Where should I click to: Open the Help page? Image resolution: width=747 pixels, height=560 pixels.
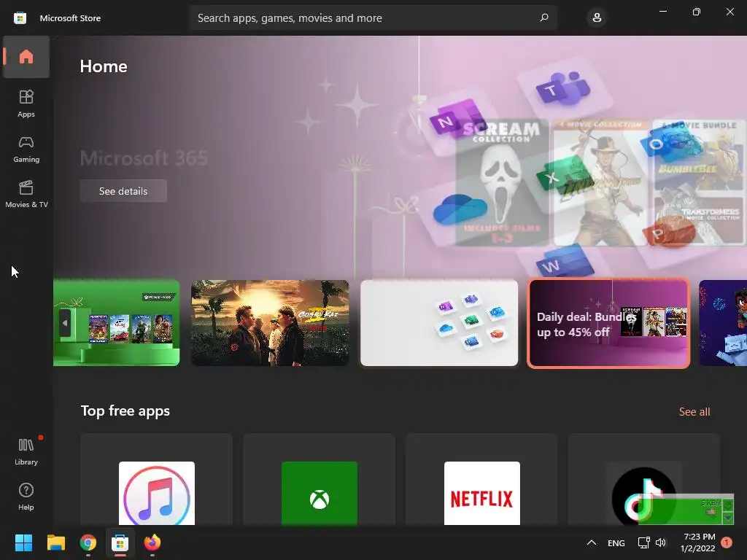tap(26, 497)
